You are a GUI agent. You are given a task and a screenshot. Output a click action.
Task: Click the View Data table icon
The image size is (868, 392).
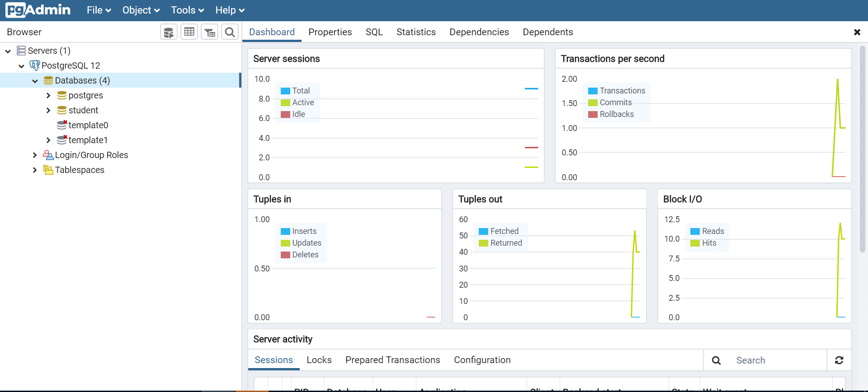tap(189, 32)
